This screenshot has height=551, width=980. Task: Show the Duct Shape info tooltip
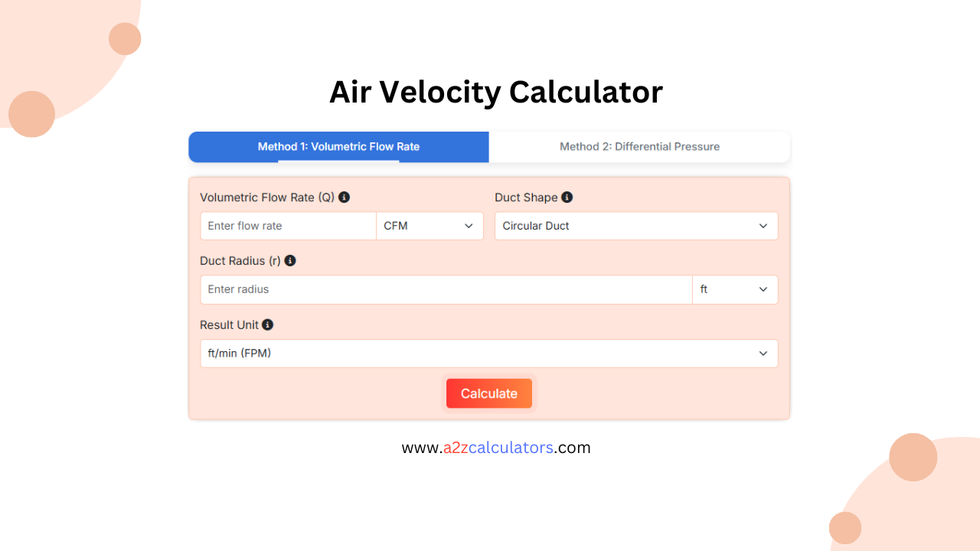click(x=567, y=197)
